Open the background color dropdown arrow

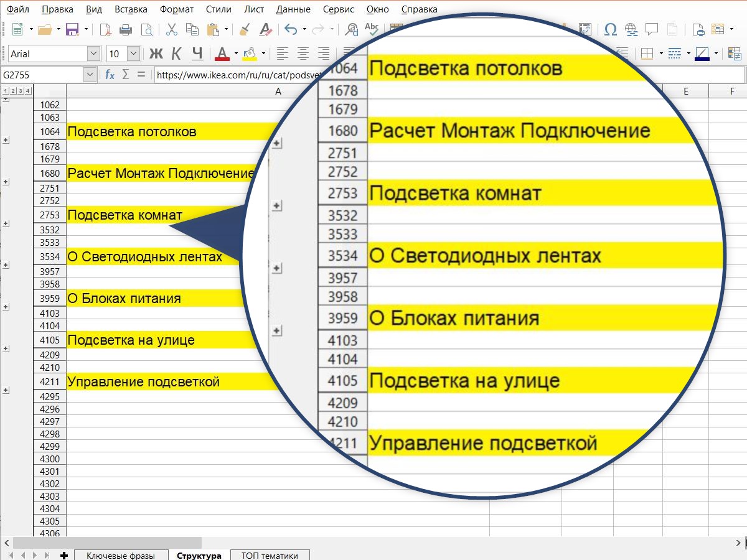point(263,54)
